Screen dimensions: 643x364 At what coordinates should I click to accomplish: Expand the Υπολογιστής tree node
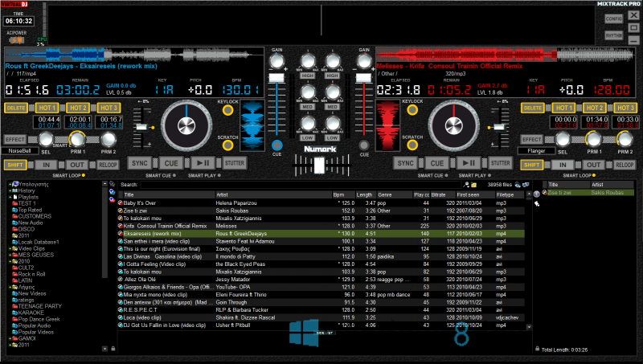[x=10, y=185]
